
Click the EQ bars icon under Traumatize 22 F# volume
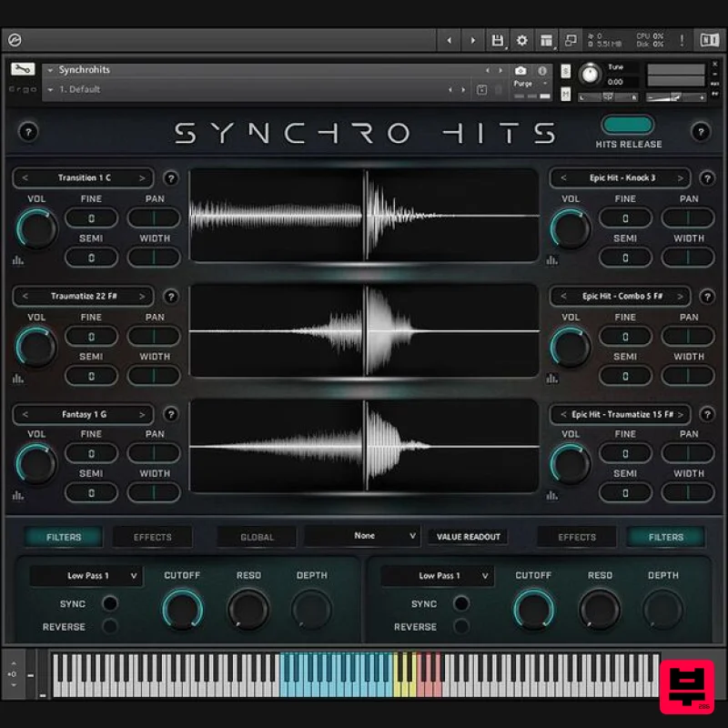point(17,379)
